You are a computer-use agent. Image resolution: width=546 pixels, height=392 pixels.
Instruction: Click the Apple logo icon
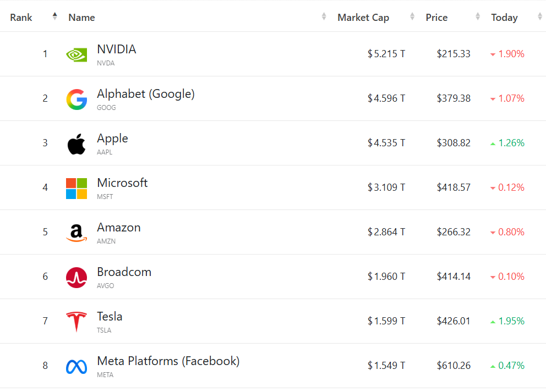tap(77, 143)
